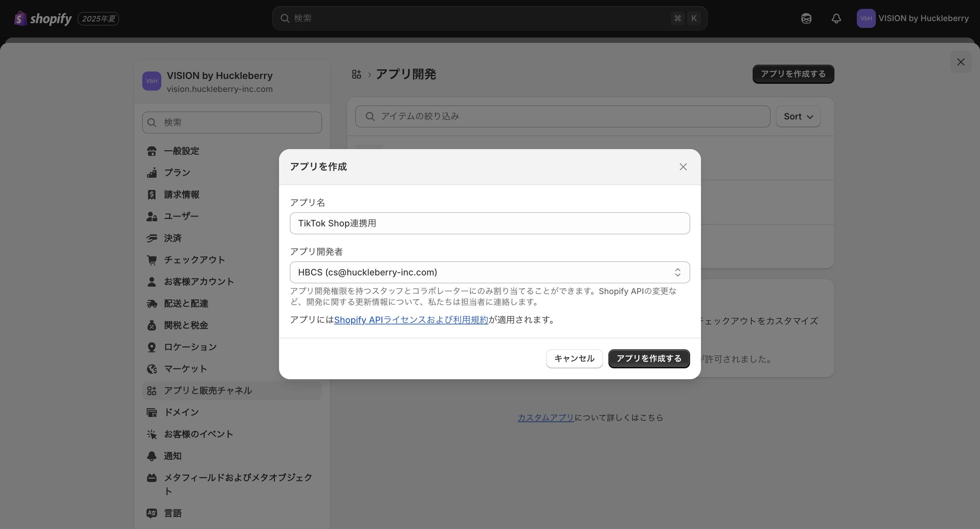Click キャンセル in the dialog

pyautogui.click(x=574, y=358)
